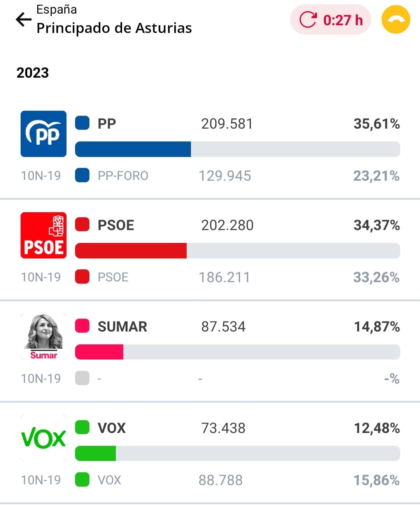Viewport: 420px width, 505px height.
Task: Open the Principado de Asturias region header
Action: click(114, 28)
